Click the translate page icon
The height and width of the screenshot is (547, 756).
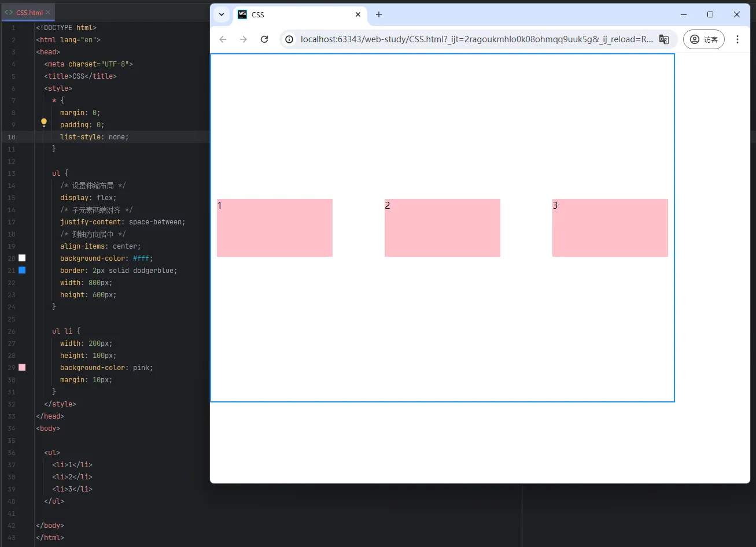tap(664, 39)
